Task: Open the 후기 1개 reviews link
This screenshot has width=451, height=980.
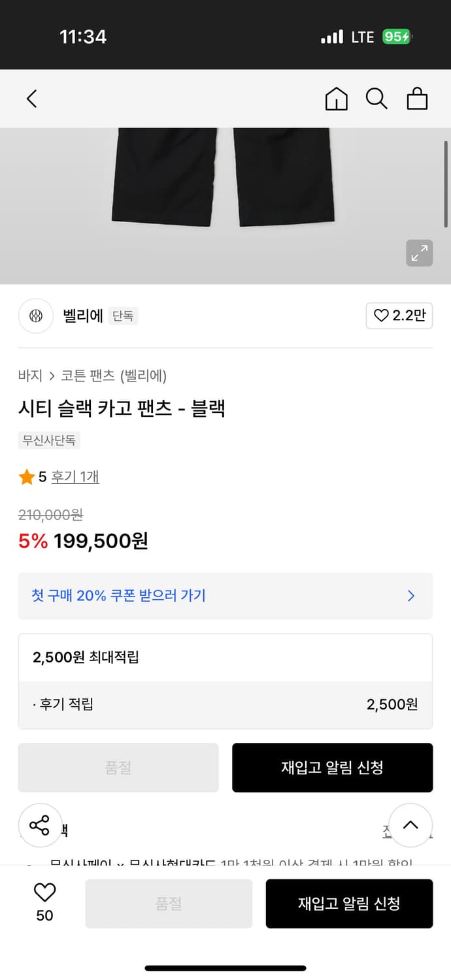Action: 75,476
